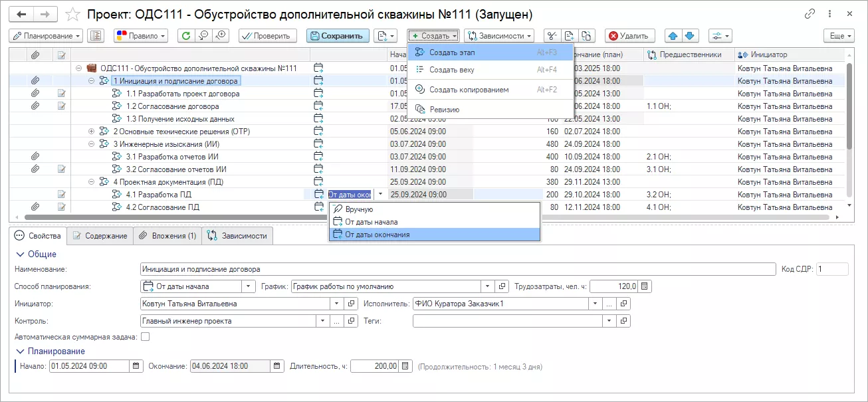
Task: Mark project as favorite with star icon
Action: [x=74, y=14]
